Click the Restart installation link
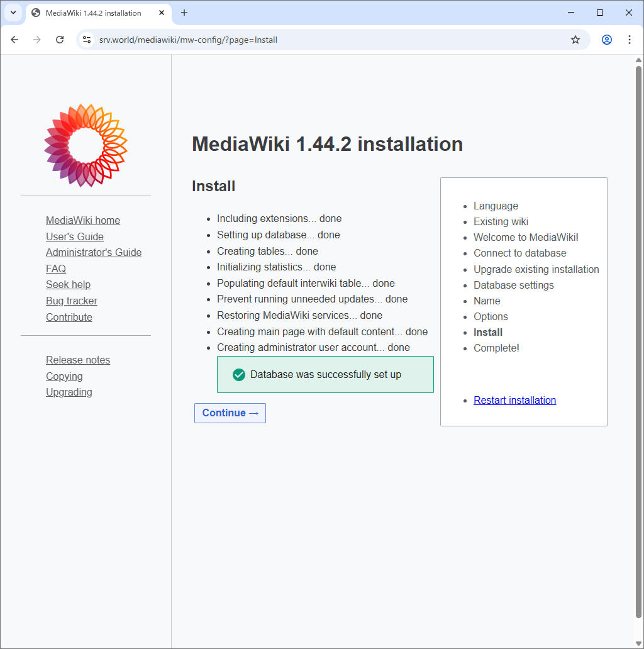The width and height of the screenshot is (644, 649). (x=514, y=400)
